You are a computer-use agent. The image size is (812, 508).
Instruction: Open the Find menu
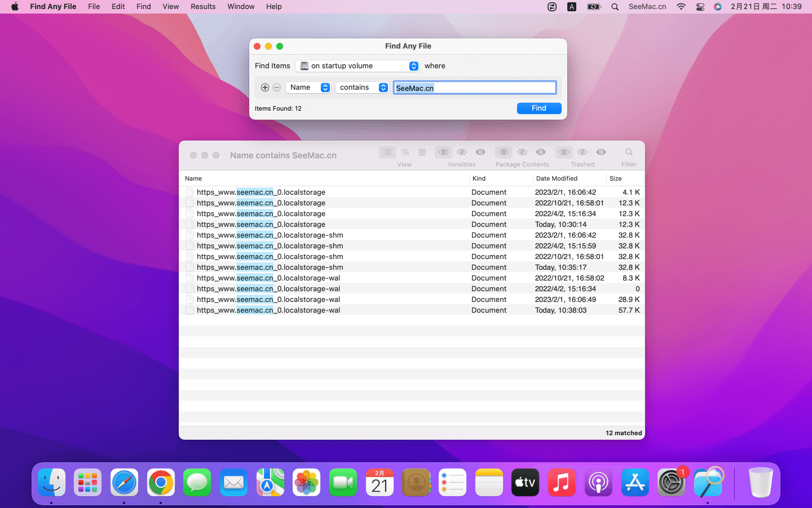coord(144,7)
